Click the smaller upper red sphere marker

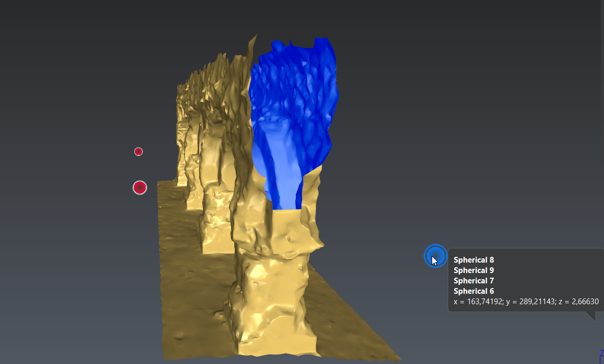point(139,151)
